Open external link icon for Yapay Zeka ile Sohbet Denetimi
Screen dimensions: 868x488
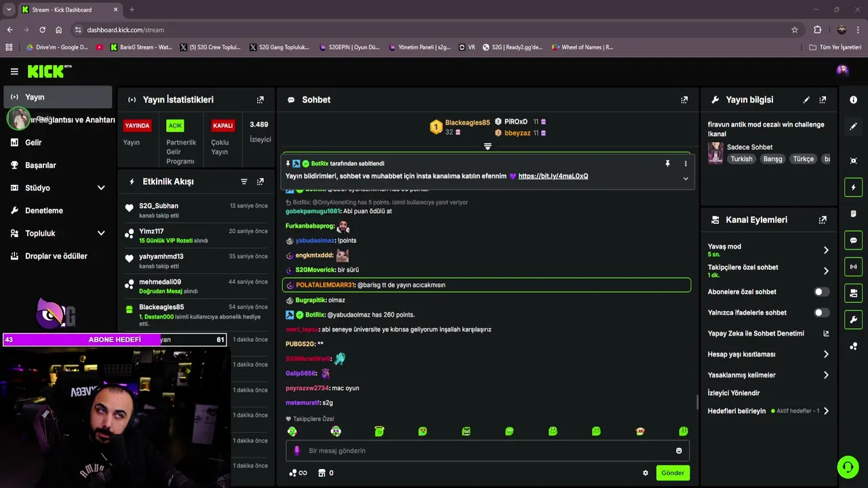[826, 333]
